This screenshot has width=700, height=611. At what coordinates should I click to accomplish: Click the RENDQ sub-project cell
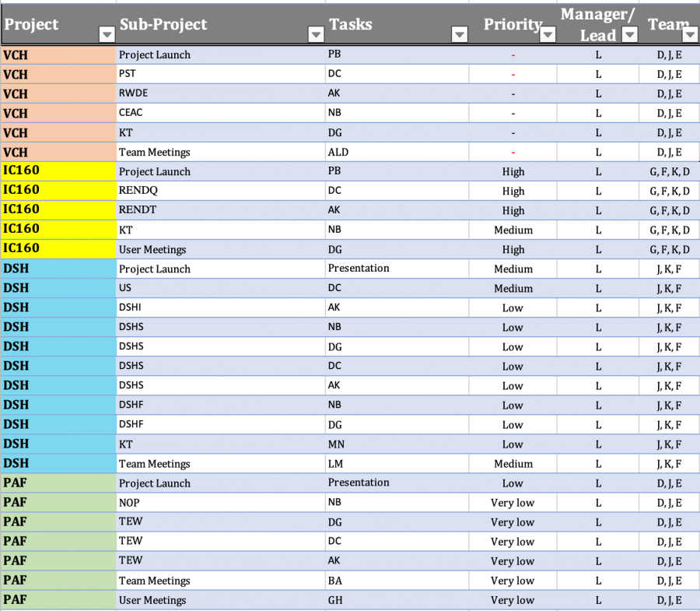tap(221, 191)
